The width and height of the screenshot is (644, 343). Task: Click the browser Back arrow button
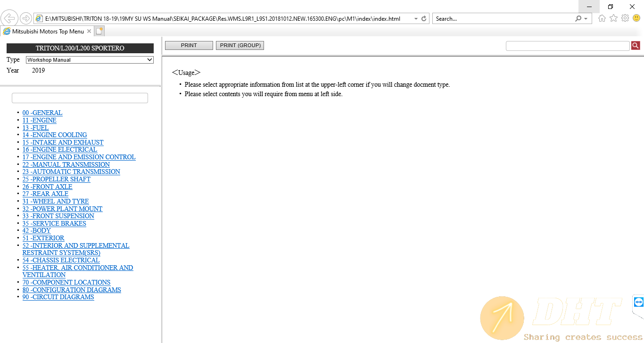[x=9, y=19]
